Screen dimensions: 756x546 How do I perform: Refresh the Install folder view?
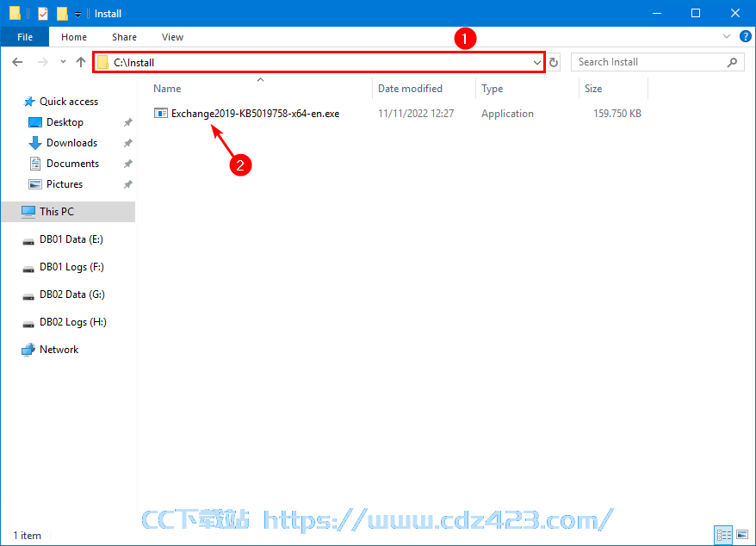click(x=554, y=63)
